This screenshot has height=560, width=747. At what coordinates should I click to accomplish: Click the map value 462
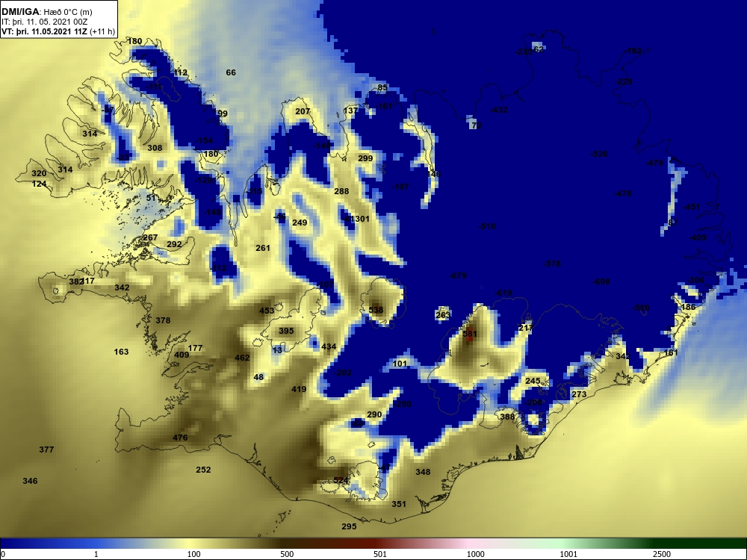(x=242, y=358)
